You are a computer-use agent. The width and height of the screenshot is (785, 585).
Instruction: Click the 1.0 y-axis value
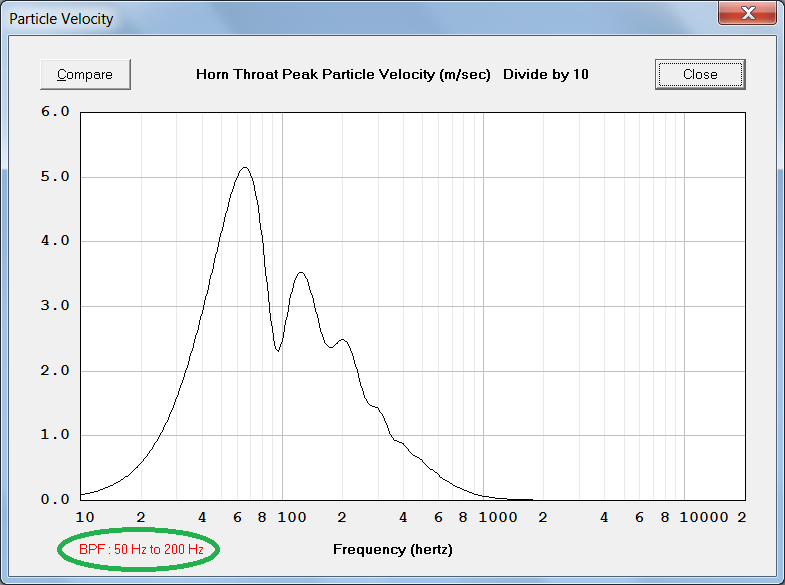point(55,434)
